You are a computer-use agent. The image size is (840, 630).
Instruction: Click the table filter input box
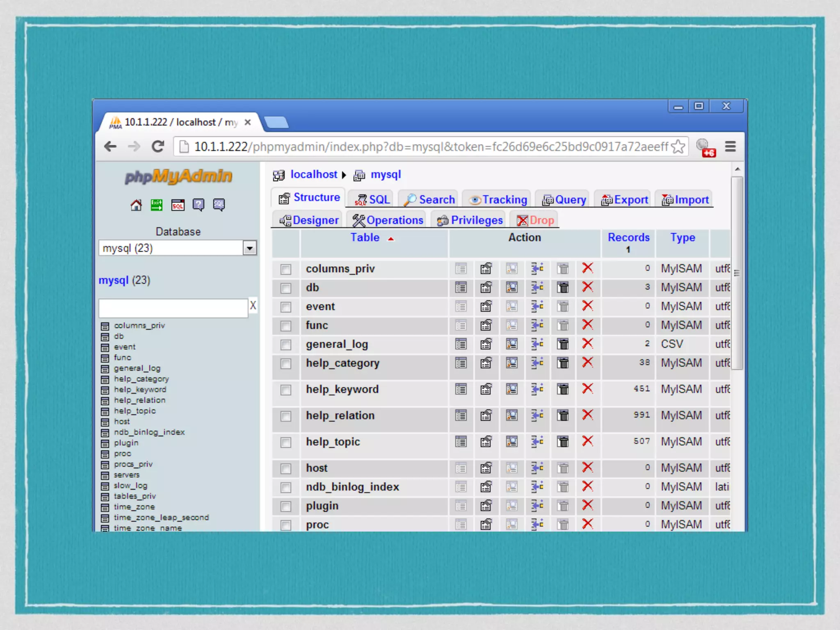tap(173, 307)
